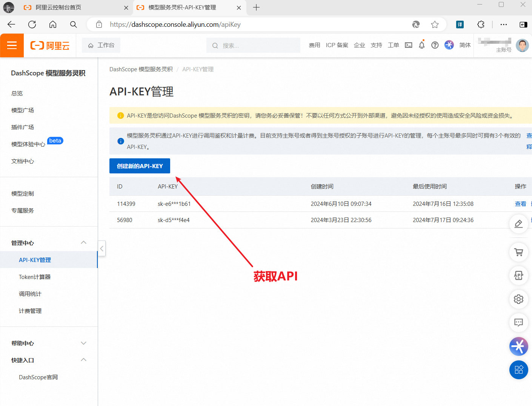The width and height of the screenshot is (532, 406).
Task: Click API key cell sk-d5***f4e4
Action: tap(174, 220)
